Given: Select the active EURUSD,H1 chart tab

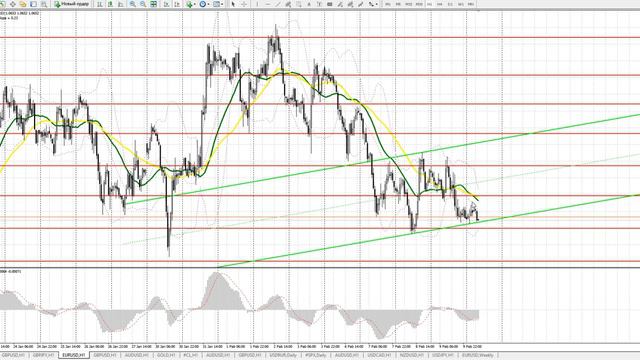Looking at the screenshot, I should pos(74,356).
